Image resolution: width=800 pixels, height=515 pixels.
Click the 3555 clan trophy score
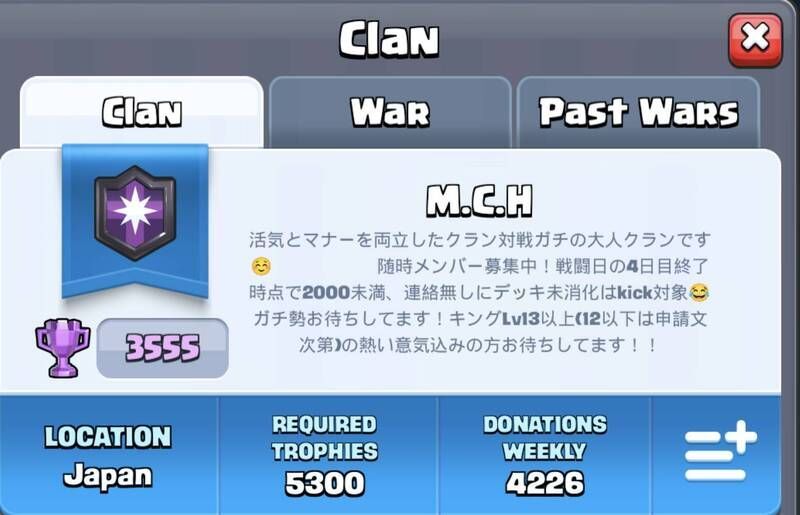[162, 348]
